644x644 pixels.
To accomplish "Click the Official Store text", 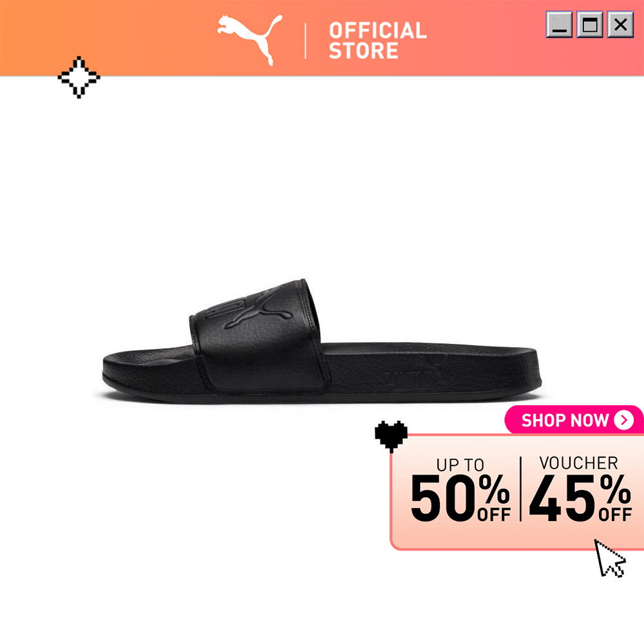I will pos(378,41).
